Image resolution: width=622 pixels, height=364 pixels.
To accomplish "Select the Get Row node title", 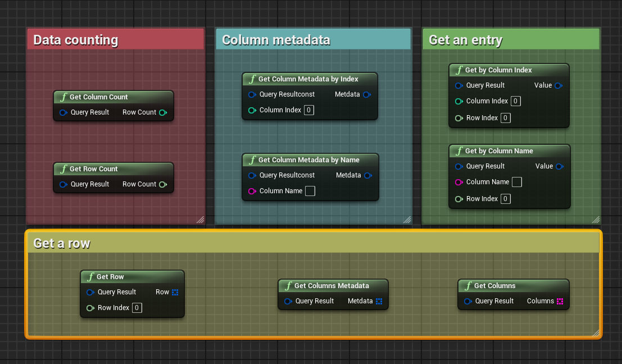I will [x=110, y=277].
